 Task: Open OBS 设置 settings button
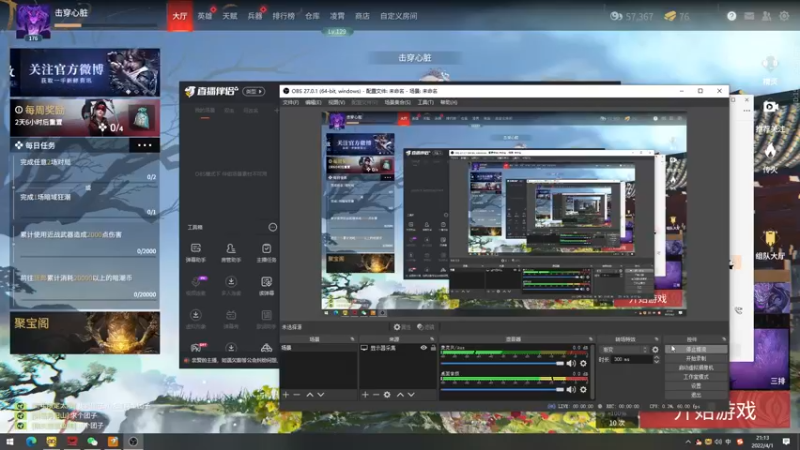pos(696,386)
